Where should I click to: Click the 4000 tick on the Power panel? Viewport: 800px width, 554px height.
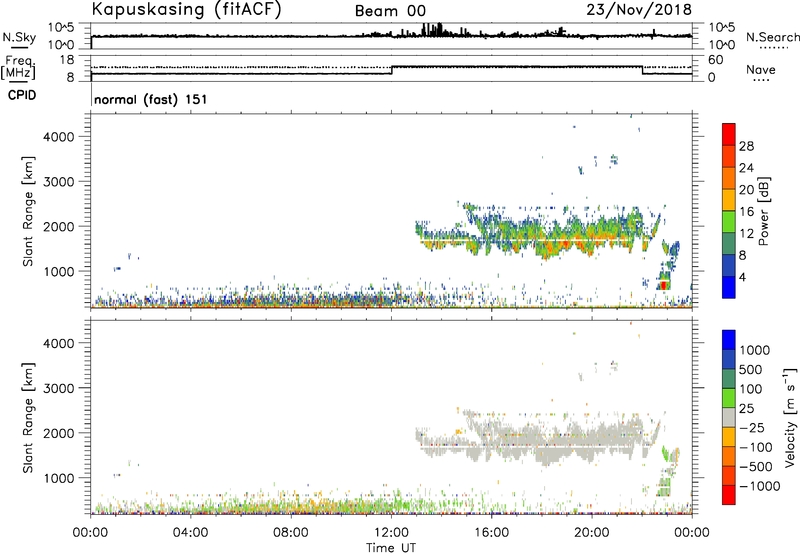[x=59, y=137]
